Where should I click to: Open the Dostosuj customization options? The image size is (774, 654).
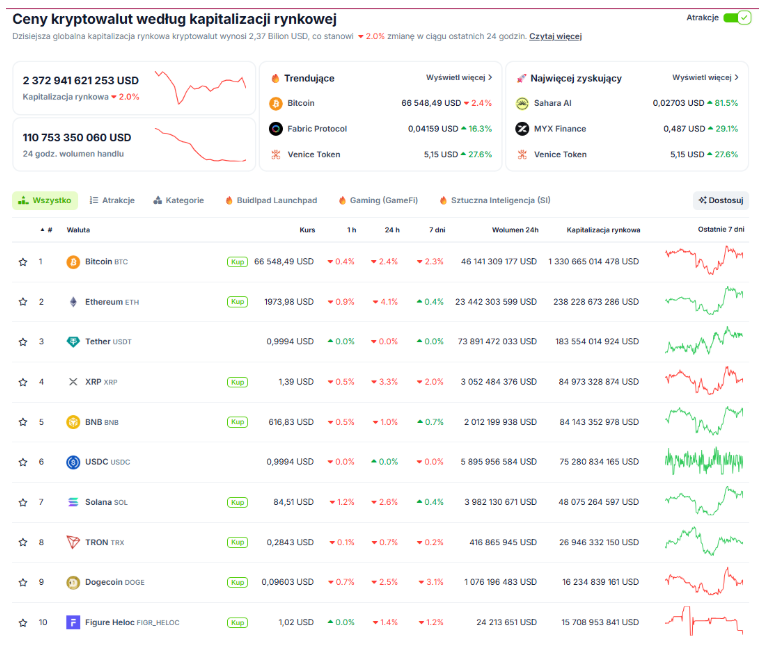pyautogui.click(x=721, y=200)
